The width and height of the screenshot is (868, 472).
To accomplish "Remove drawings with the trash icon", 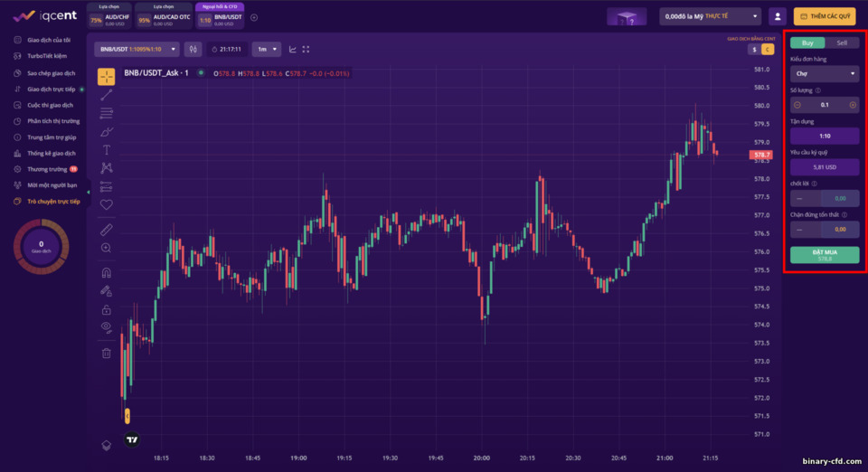I will tap(107, 353).
